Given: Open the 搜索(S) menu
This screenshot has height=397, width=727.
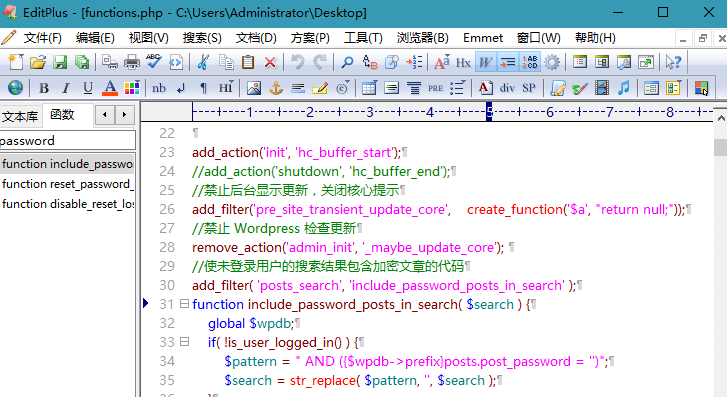Looking at the screenshot, I should coord(202,38).
